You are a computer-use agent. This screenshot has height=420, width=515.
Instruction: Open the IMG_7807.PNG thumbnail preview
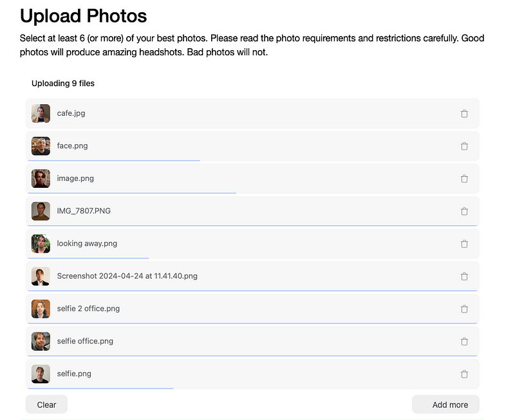point(41,211)
